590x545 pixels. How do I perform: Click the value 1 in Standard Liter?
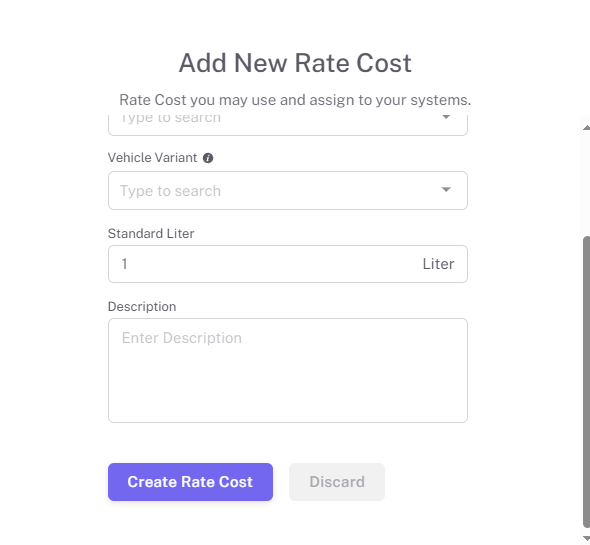125,264
